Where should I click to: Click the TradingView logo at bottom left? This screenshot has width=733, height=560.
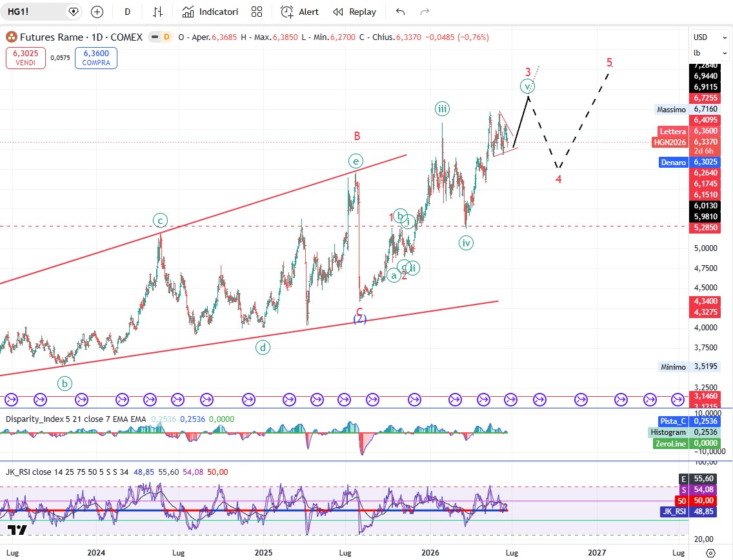[x=17, y=530]
